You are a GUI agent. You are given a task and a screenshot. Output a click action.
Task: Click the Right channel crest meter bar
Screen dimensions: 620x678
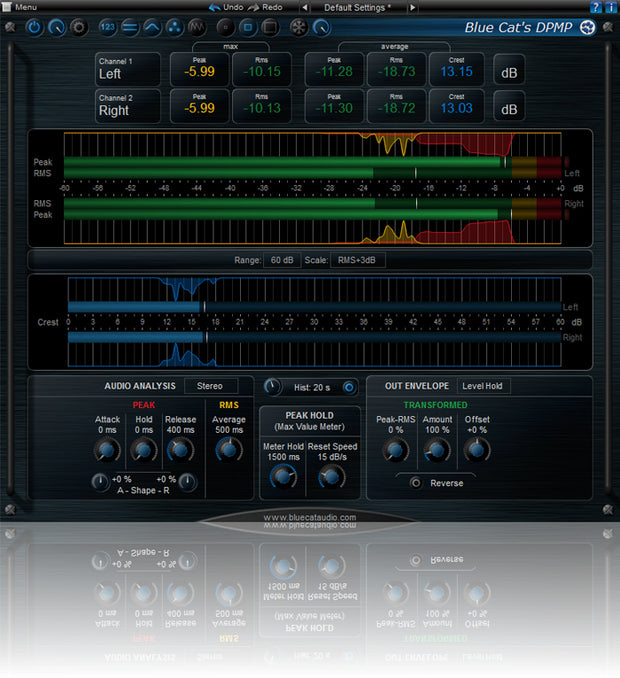click(x=314, y=337)
